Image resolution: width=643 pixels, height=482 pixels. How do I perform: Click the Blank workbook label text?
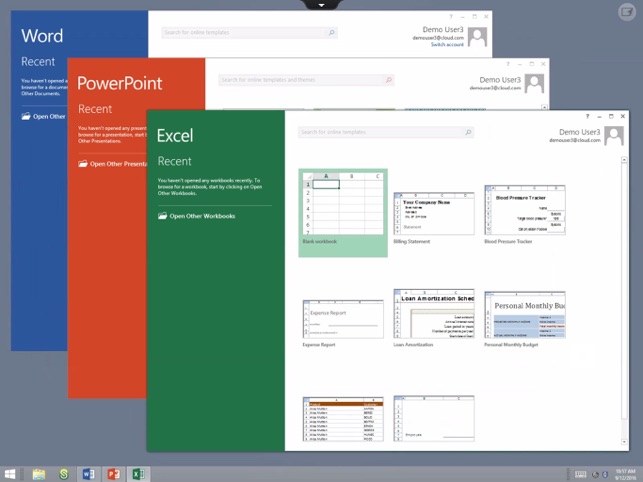pos(319,242)
